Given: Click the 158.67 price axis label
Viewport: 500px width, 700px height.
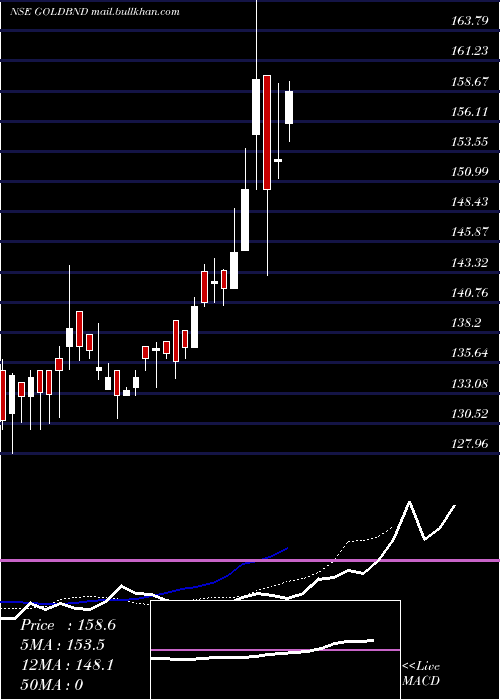Looking at the screenshot, I should pos(469,82).
